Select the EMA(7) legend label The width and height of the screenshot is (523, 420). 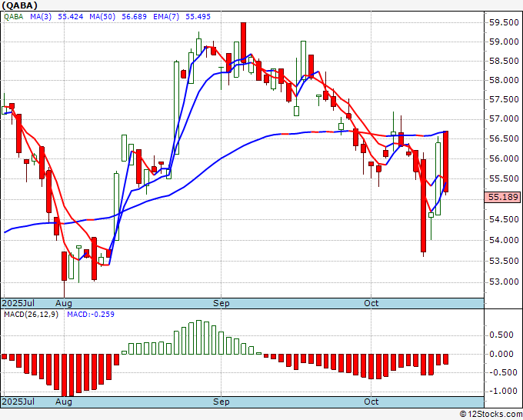pyautogui.click(x=166, y=17)
